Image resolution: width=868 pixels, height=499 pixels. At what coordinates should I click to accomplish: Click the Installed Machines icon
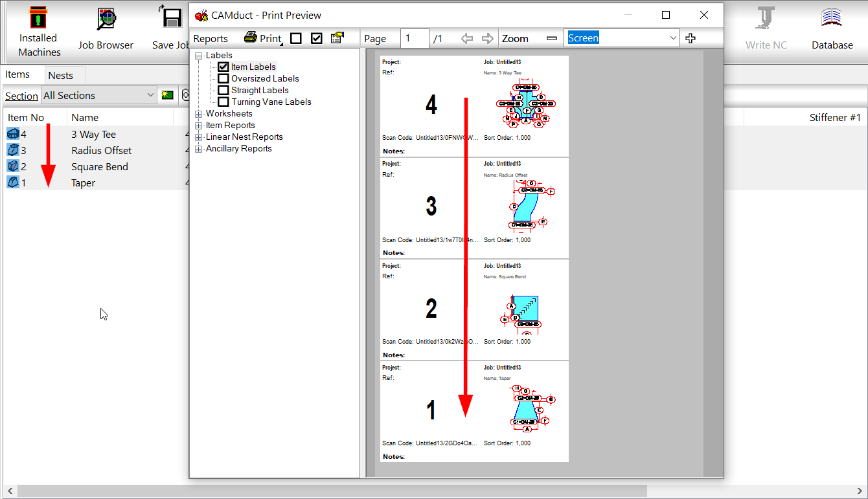(38, 19)
